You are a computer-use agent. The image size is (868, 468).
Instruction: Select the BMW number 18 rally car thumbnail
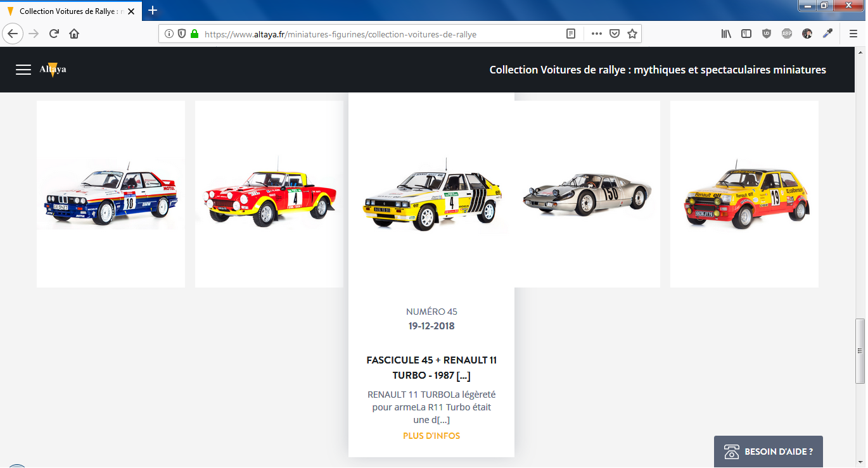pos(111,194)
